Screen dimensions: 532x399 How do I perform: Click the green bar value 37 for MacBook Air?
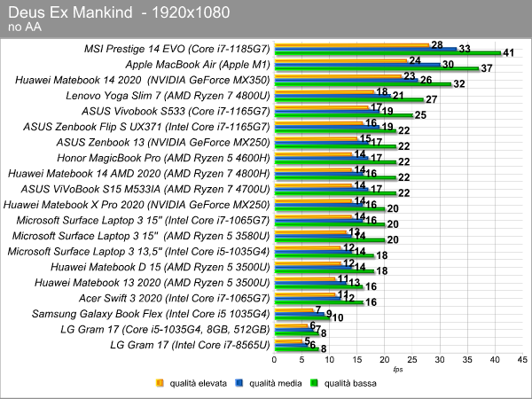tap(487, 68)
